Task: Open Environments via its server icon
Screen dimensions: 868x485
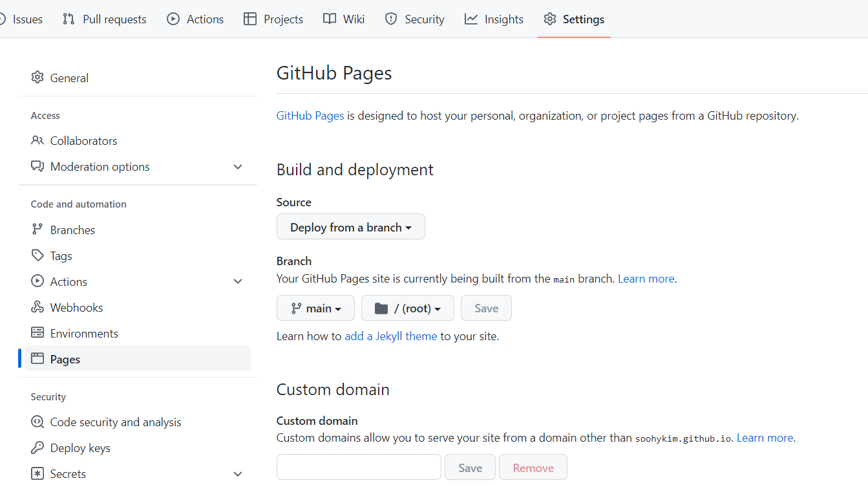Action: click(x=37, y=333)
